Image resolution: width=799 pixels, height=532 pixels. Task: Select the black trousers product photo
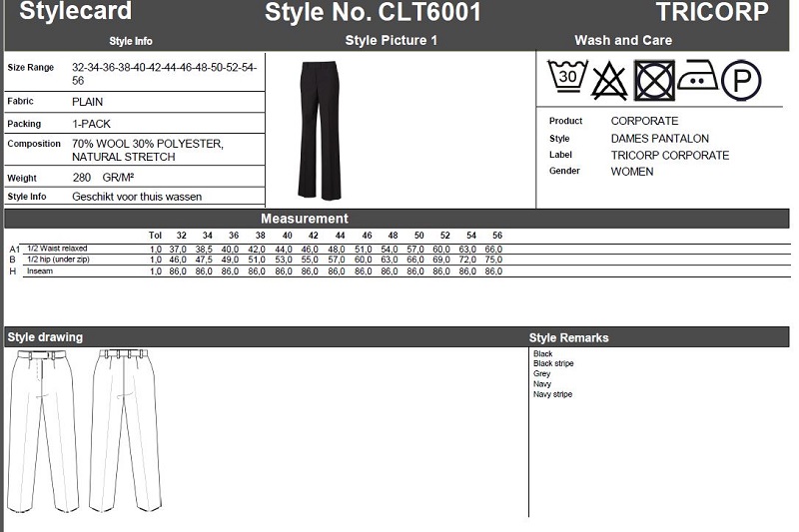pos(319,130)
